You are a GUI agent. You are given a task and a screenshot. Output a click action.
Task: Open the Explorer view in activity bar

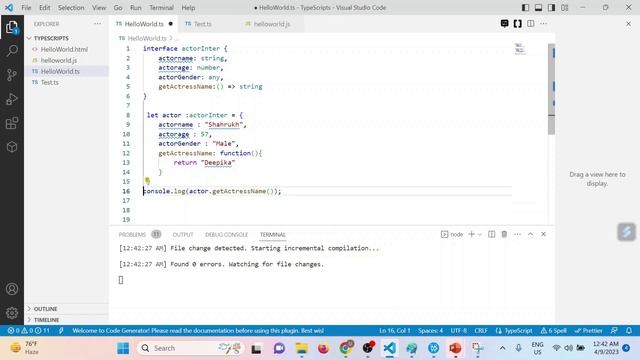(x=12, y=27)
